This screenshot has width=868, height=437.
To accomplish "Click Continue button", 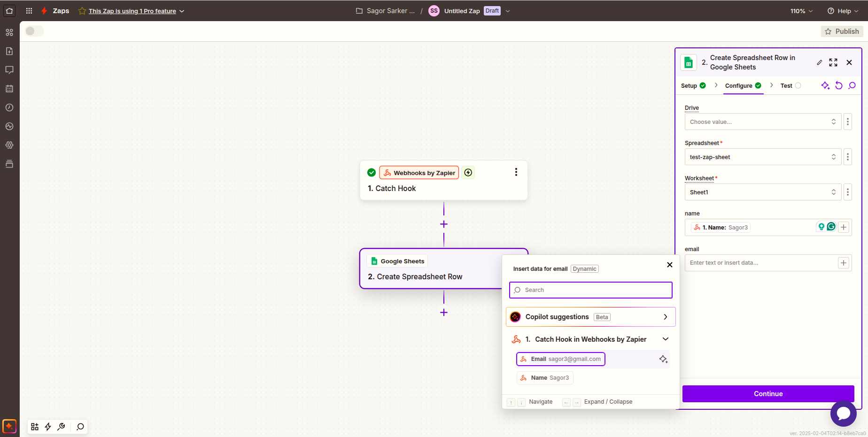I will click(768, 394).
